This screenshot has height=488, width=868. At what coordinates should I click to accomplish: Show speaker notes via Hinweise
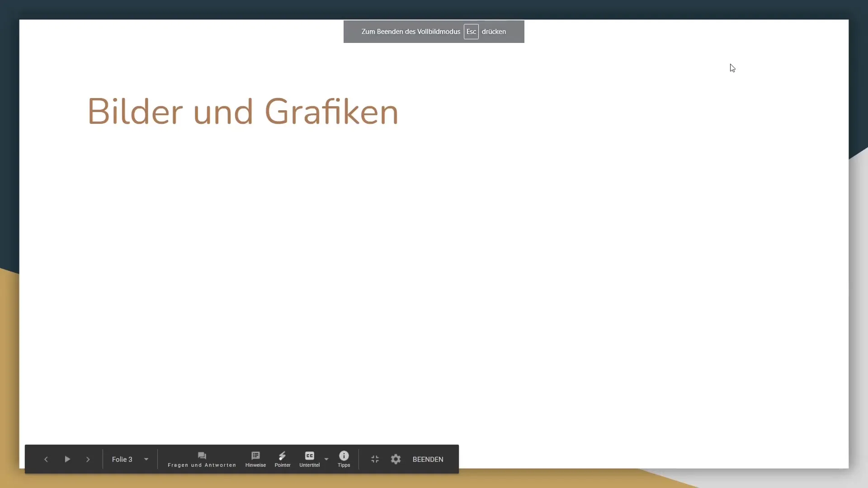255,459
